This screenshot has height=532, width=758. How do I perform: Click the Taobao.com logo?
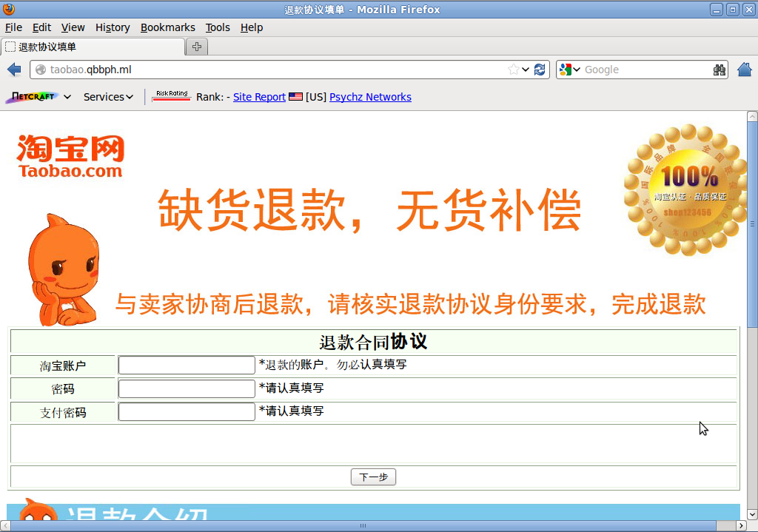click(70, 156)
